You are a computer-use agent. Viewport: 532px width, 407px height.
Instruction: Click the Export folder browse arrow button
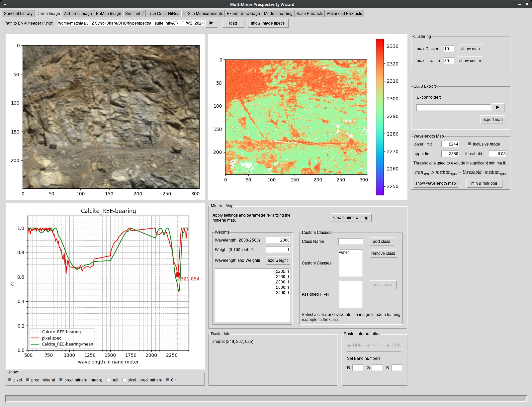(x=497, y=107)
